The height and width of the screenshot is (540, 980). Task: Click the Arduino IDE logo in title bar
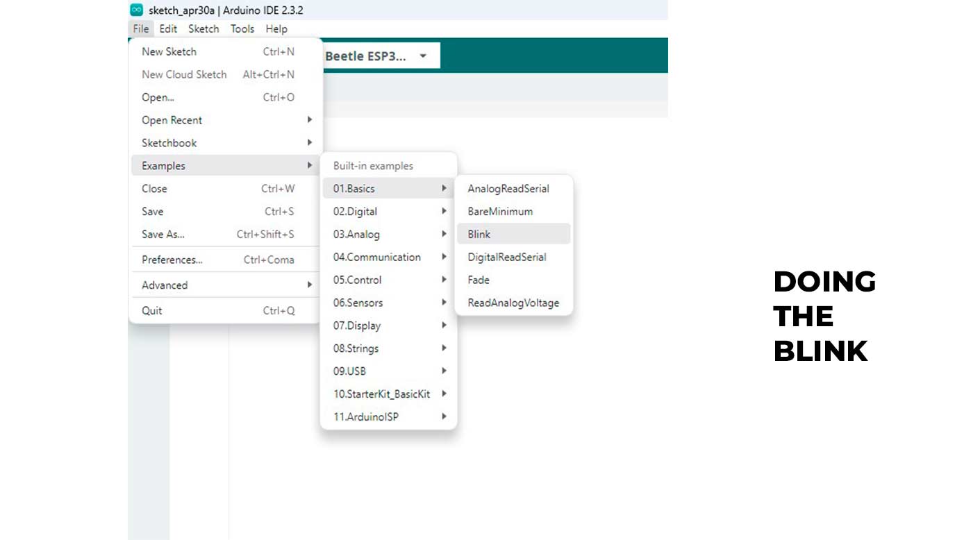(x=136, y=10)
